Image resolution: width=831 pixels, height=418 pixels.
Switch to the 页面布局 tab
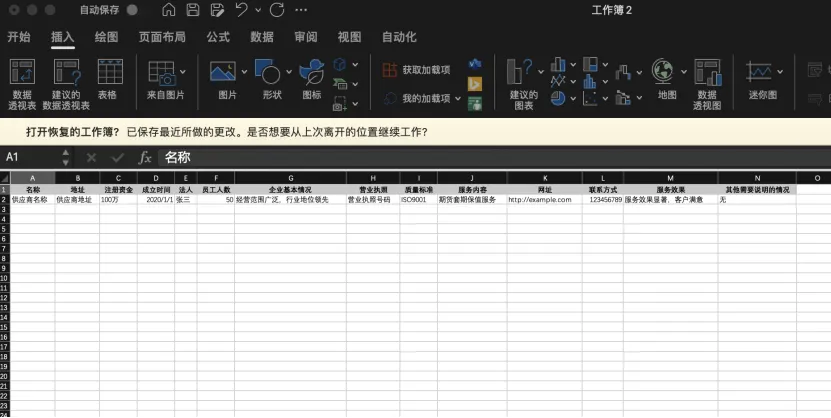tap(162, 37)
